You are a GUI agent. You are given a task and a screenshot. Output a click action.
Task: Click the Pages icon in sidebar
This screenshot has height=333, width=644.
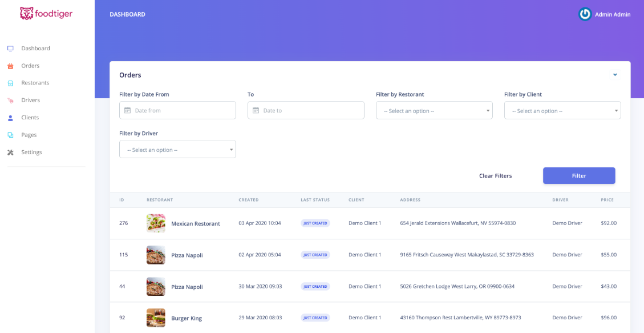click(x=10, y=135)
